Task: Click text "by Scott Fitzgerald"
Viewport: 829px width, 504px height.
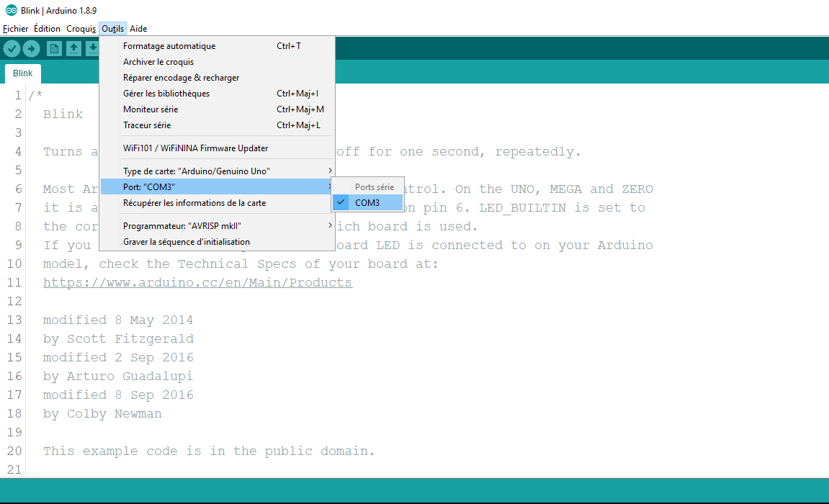Action: tap(118, 338)
